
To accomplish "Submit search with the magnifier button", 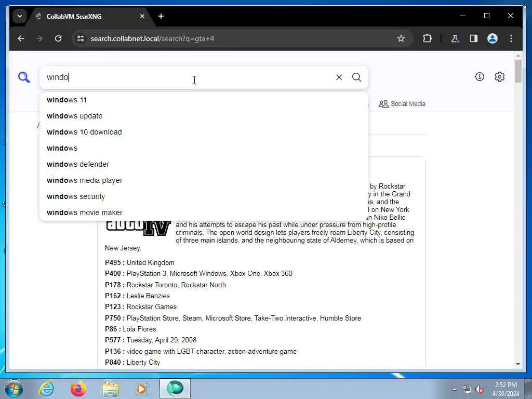I will pyautogui.click(x=356, y=77).
